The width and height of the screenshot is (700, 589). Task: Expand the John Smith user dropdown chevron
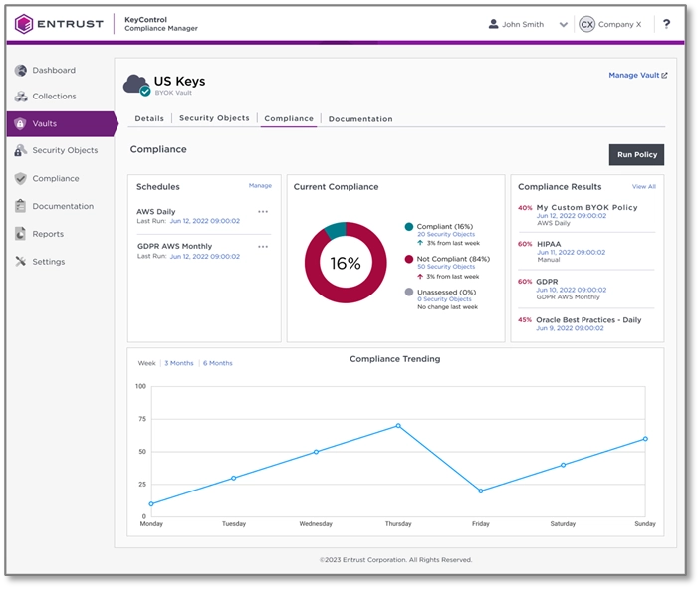coord(563,25)
